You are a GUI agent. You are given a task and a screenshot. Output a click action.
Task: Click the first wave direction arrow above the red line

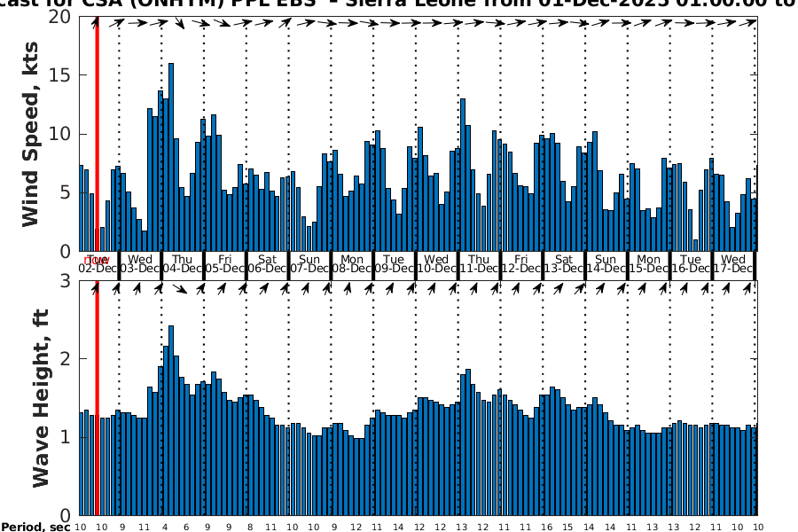tap(96, 288)
